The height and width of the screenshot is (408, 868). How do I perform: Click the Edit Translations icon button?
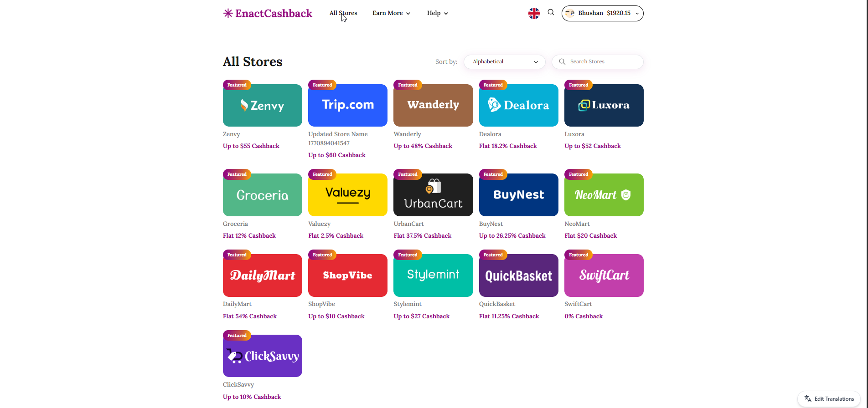(x=828, y=399)
